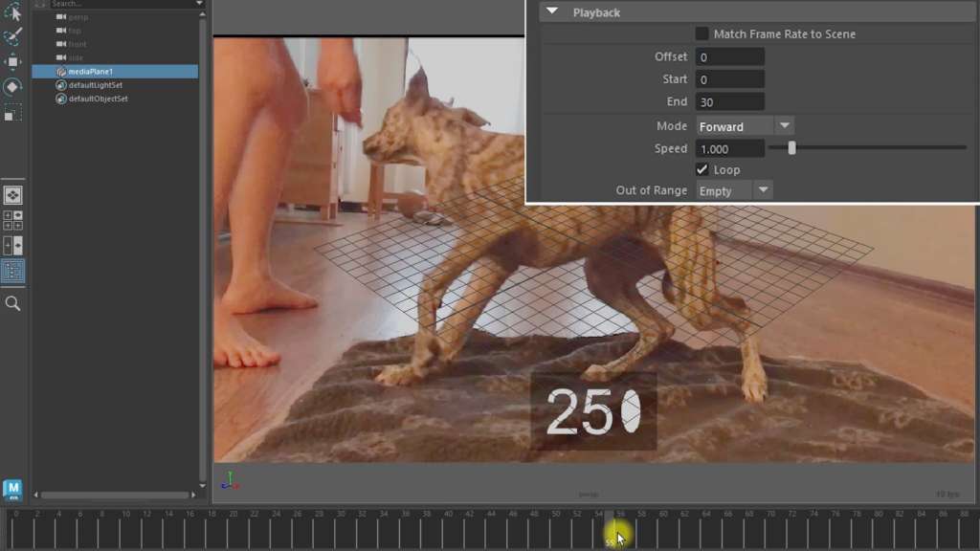Viewport: 980px width, 551px height.
Task: Disable the Loop checkbox
Action: [x=702, y=169]
